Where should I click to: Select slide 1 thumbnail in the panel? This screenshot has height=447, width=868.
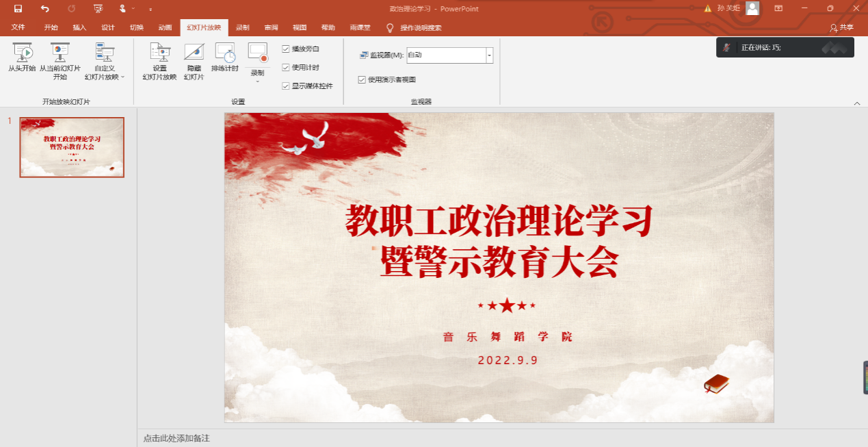click(72, 147)
